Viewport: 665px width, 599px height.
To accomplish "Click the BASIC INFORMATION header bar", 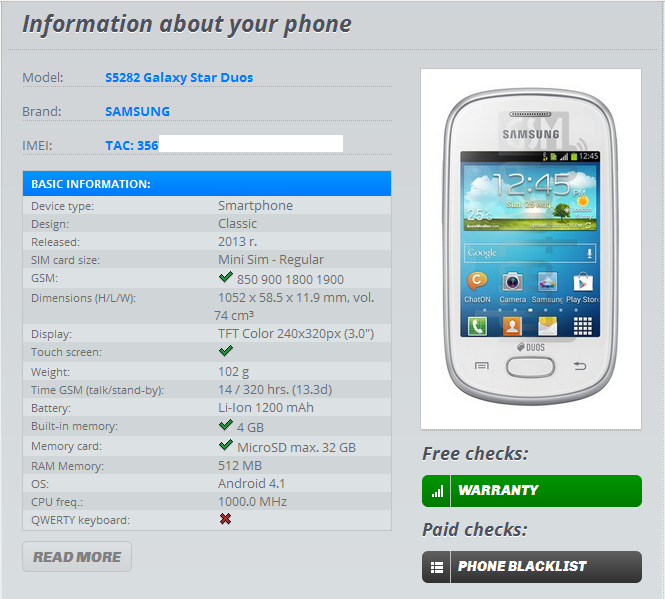I will click(207, 184).
